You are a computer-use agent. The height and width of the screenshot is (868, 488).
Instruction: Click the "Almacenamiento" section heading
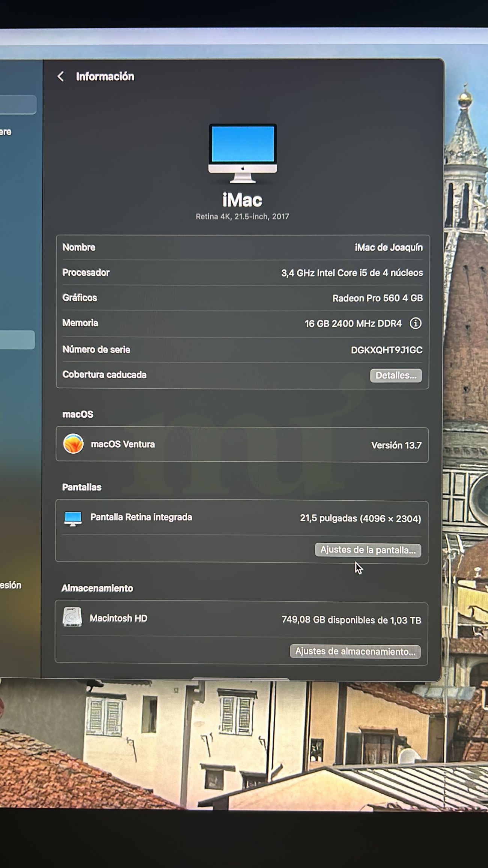(97, 588)
